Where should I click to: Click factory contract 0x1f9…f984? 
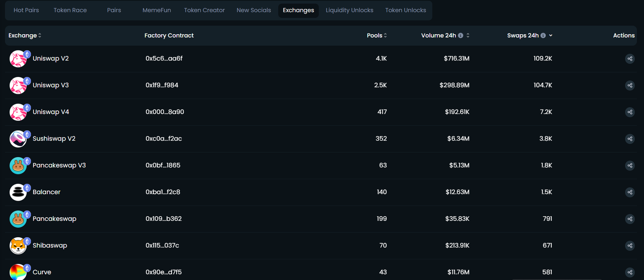click(162, 85)
